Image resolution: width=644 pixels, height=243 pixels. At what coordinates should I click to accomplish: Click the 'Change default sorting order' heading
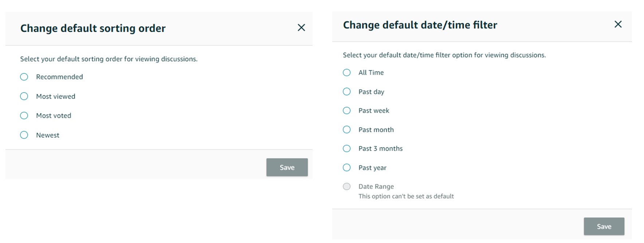pos(93,28)
